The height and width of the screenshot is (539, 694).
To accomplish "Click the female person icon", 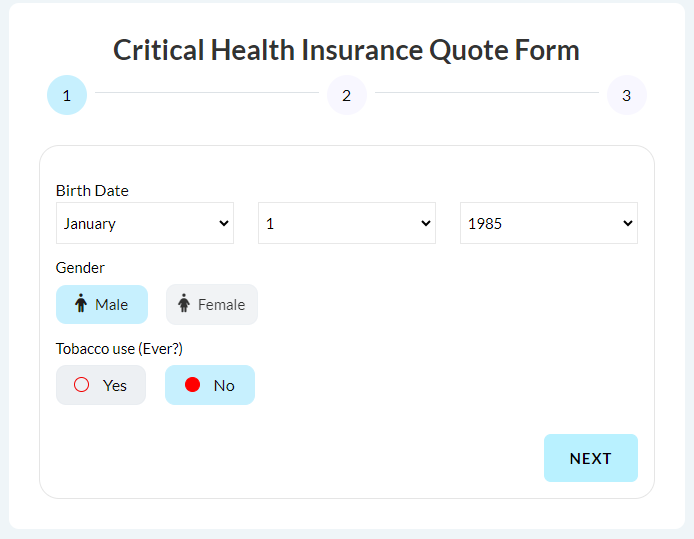I will 184,303.
